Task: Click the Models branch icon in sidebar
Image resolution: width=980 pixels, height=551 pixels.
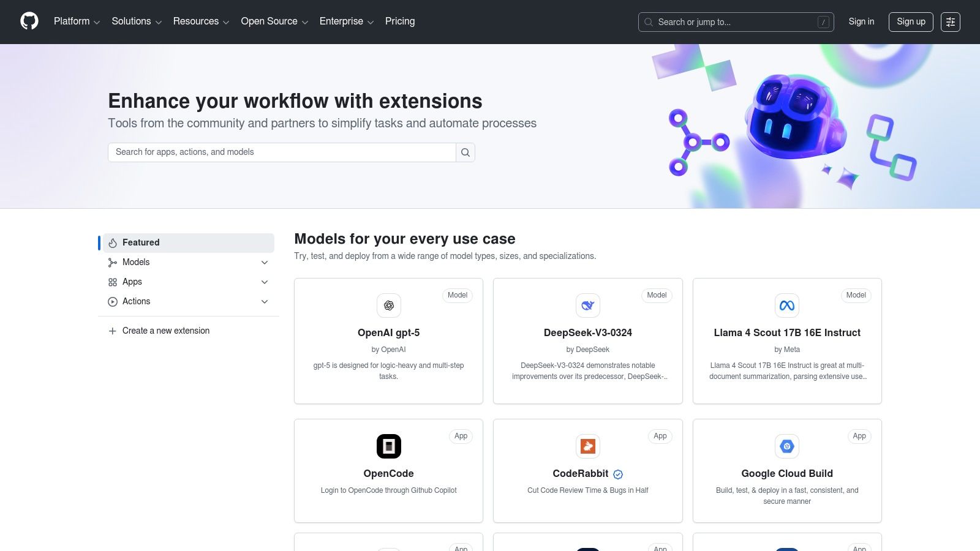Action: point(113,262)
